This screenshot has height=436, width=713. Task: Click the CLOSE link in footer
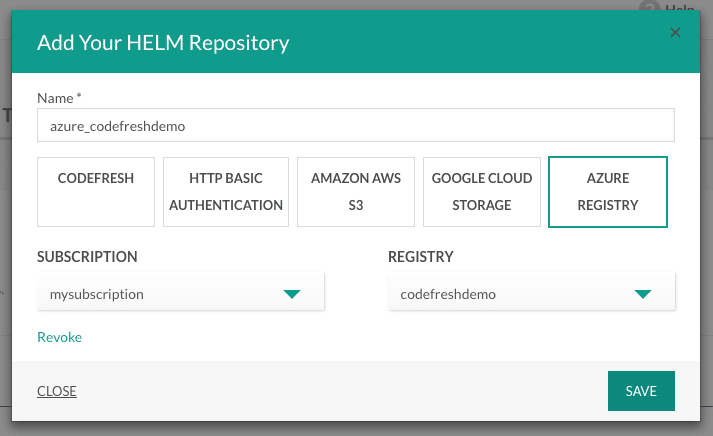point(57,391)
